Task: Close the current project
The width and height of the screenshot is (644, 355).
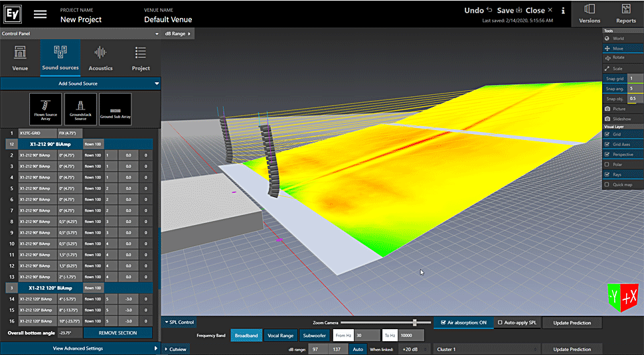Action: coord(539,10)
